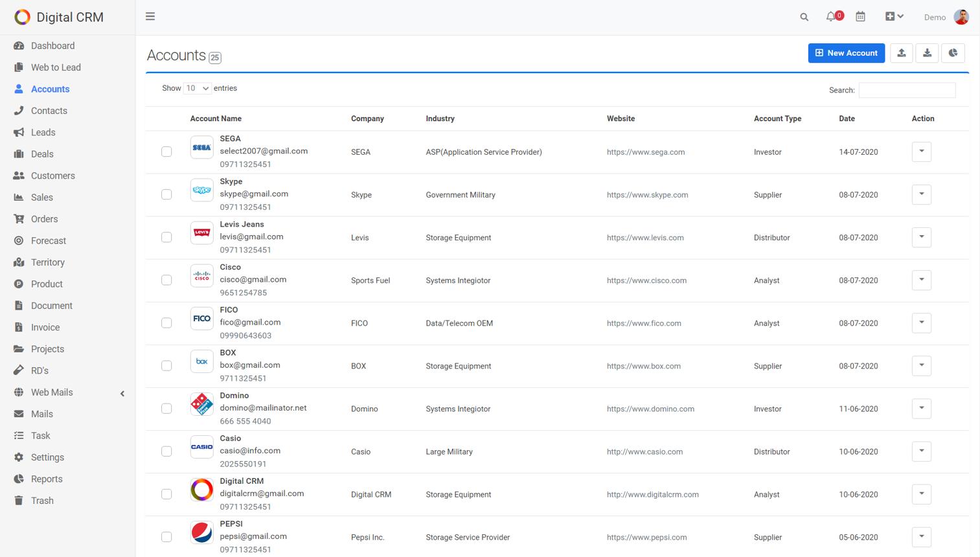Click the New Account button
Screen dimensions: 980x557
coord(846,53)
